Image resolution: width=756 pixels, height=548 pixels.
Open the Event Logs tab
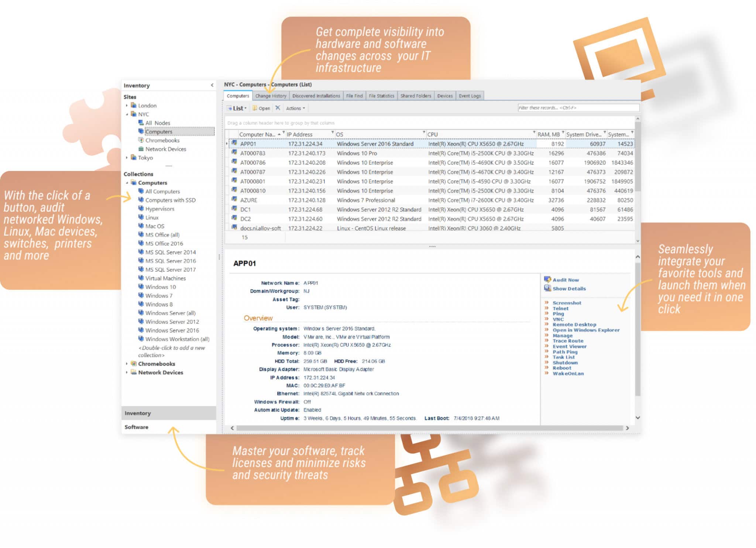(x=469, y=96)
